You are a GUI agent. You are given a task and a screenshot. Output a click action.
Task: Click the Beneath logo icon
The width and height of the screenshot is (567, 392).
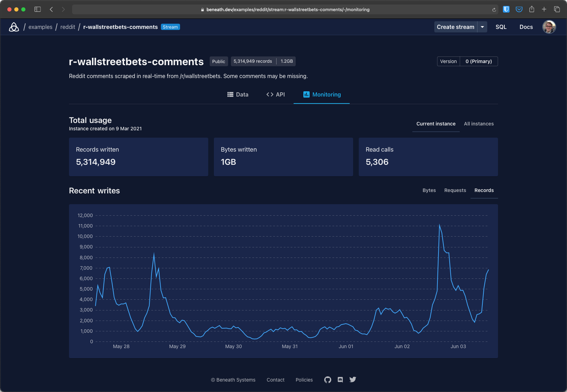[14, 27]
